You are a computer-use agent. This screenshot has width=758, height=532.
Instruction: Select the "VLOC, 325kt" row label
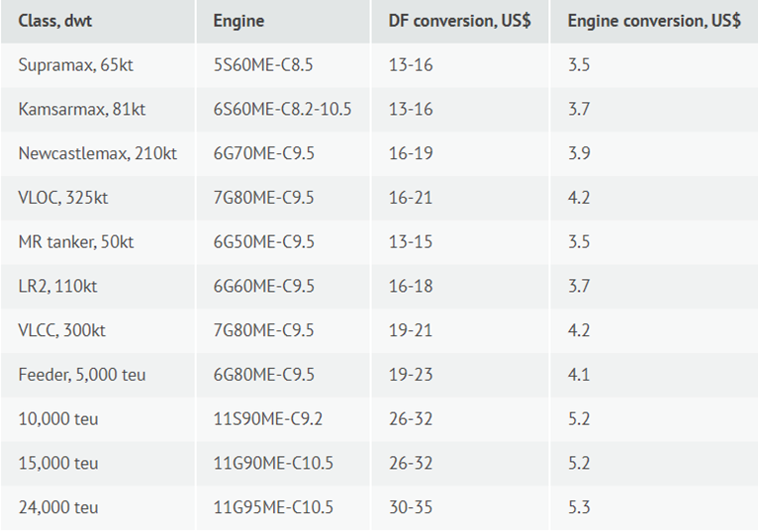[x=62, y=198]
